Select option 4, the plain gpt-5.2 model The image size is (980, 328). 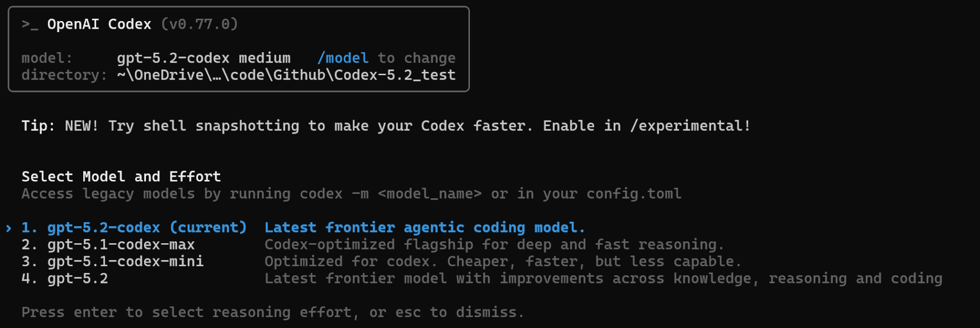pyautogui.click(x=77, y=279)
